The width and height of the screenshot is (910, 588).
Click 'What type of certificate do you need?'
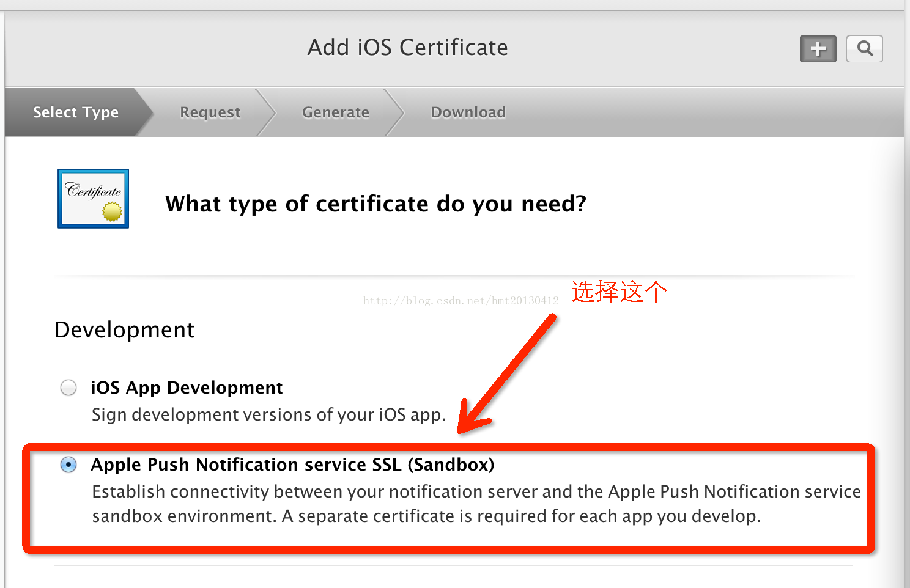point(375,204)
